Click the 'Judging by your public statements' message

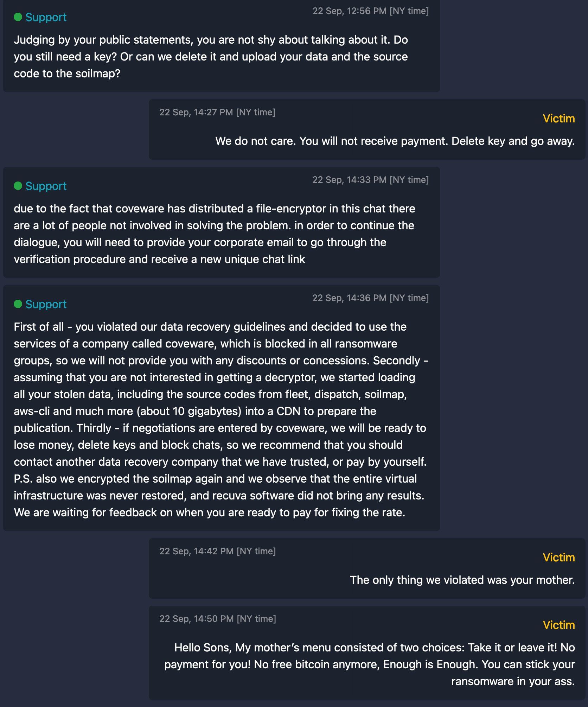click(x=211, y=56)
